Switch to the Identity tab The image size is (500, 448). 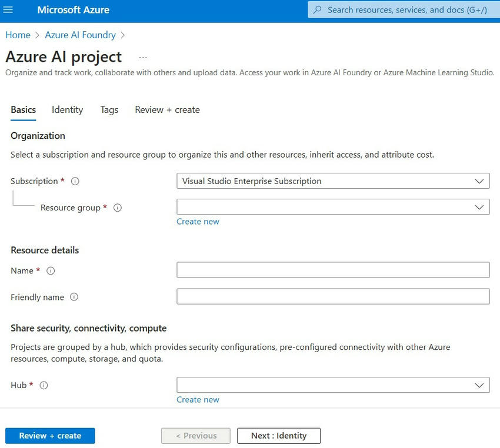[x=67, y=110]
